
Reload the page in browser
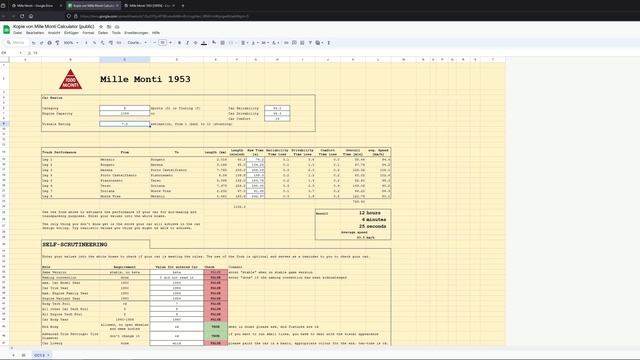coord(22,16)
